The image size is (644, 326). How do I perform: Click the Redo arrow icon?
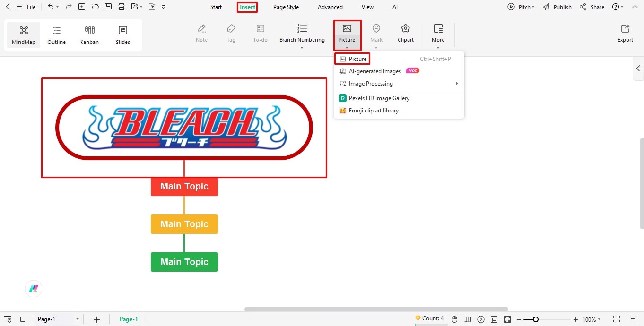click(69, 7)
